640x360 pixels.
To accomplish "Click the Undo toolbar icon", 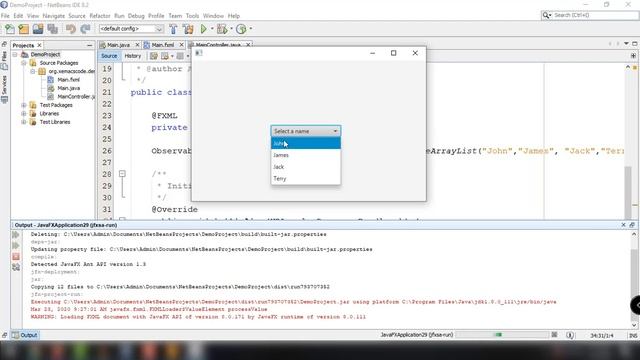I will click(x=71, y=29).
